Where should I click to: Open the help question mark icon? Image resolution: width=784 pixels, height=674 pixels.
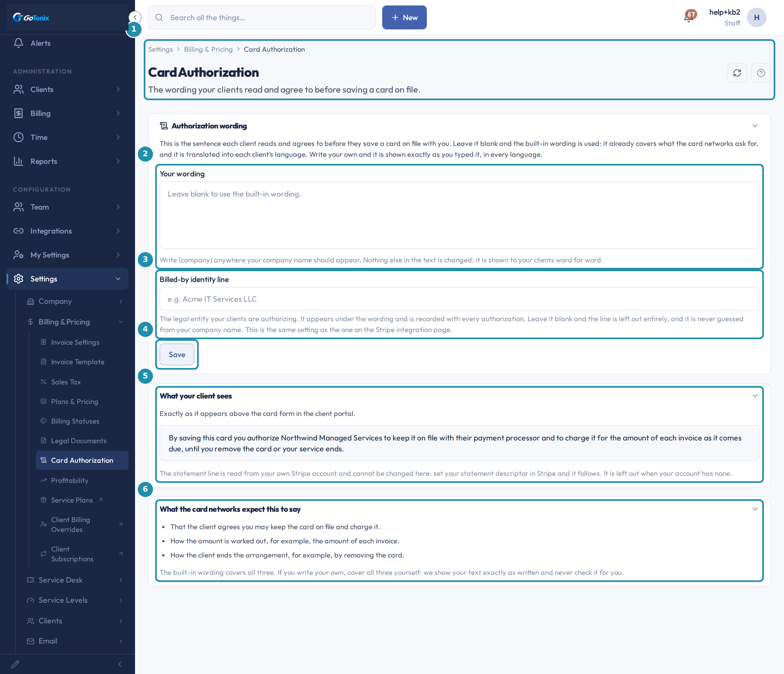761,73
